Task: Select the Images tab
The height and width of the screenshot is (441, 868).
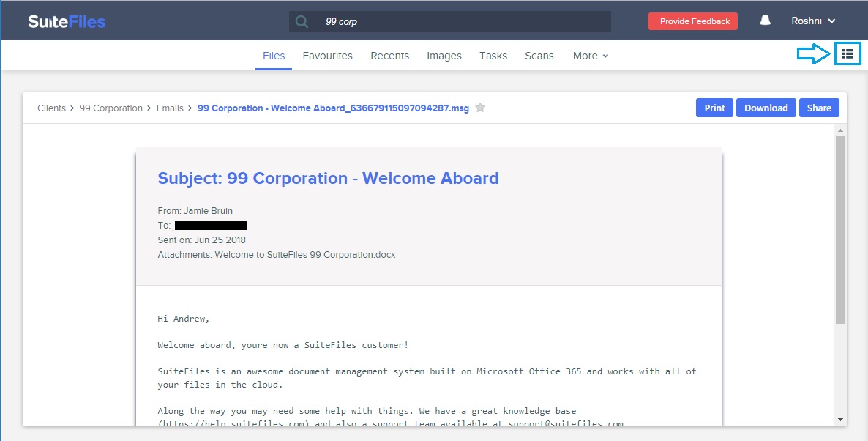Action: [x=444, y=56]
